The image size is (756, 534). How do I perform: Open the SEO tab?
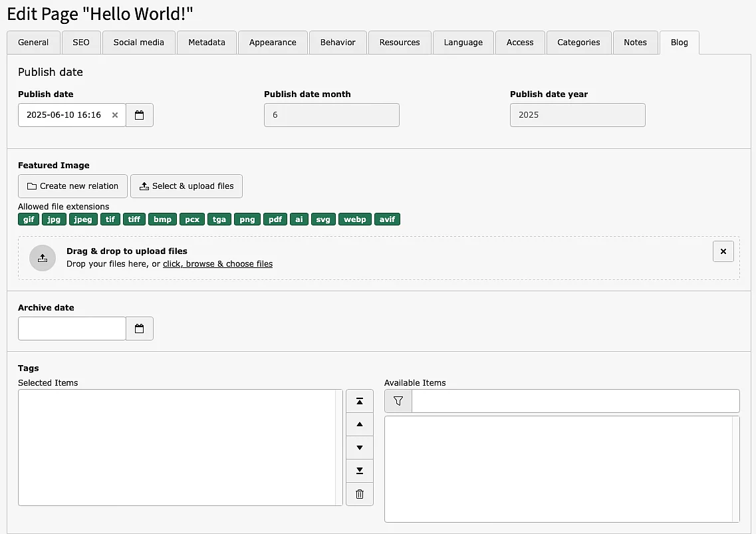[81, 43]
